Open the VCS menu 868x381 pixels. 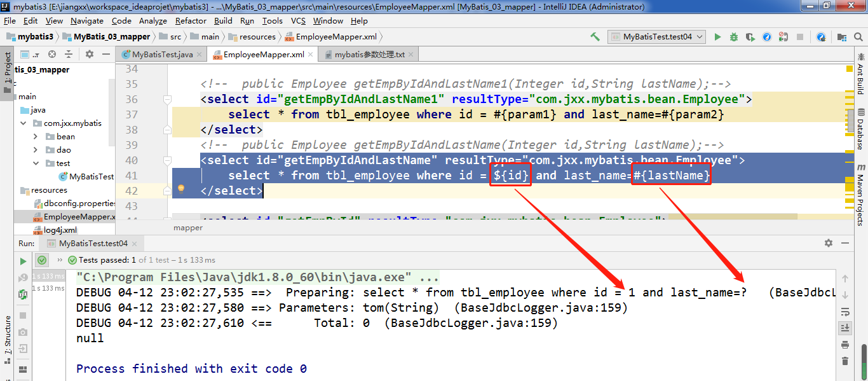coord(298,21)
